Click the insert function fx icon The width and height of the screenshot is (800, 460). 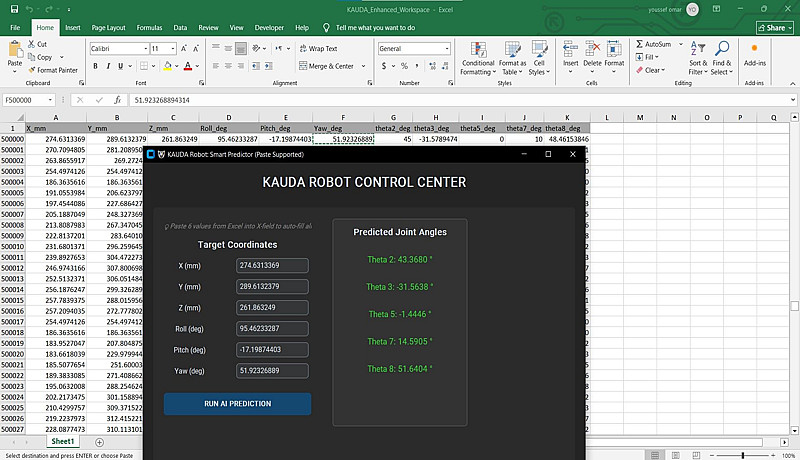[x=117, y=100]
